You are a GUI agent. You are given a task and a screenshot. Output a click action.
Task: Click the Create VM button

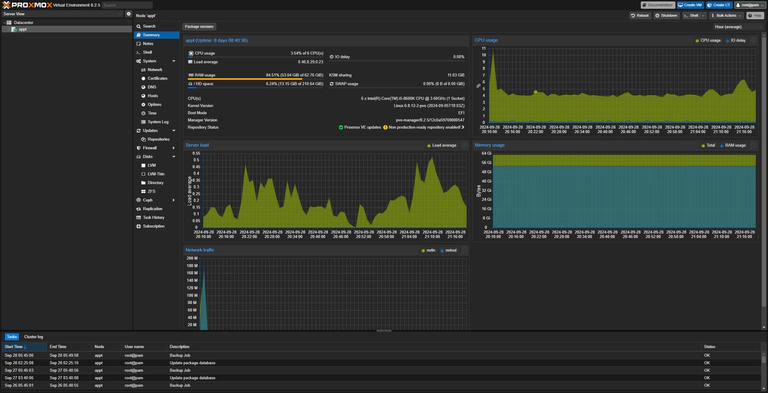click(690, 5)
